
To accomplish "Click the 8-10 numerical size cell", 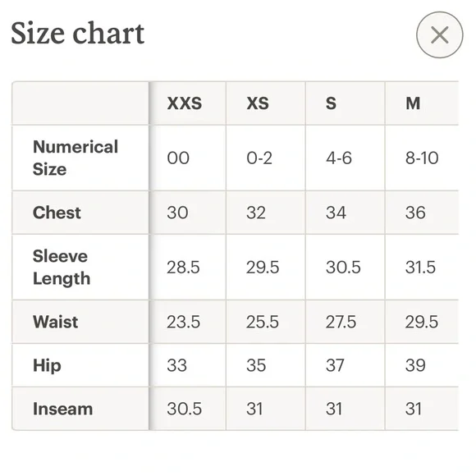I will (422, 158).
